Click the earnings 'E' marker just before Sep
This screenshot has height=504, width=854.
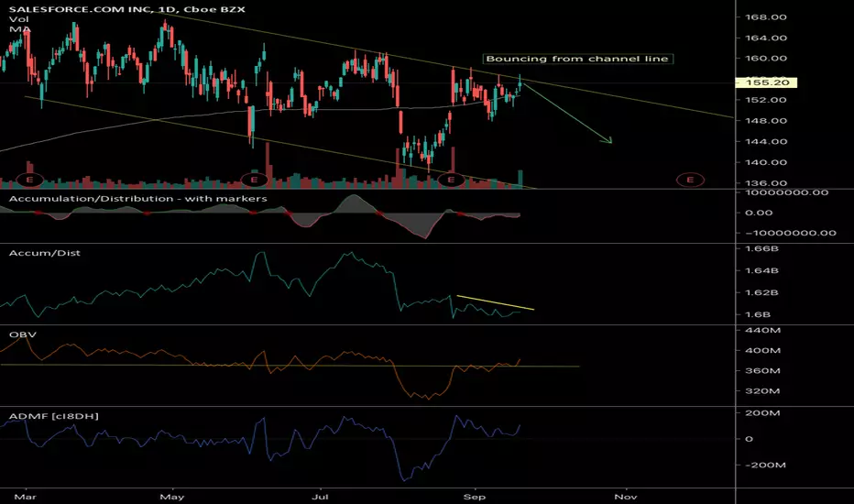pyautogui.click(x=451, y=180)
